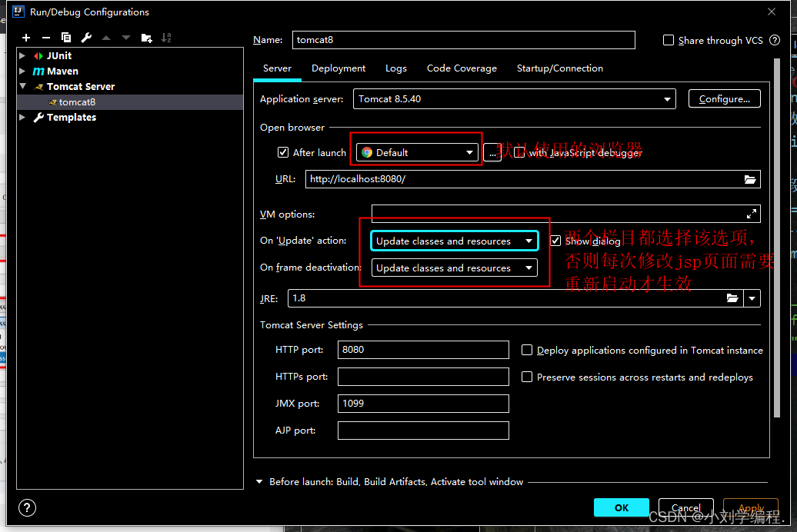Viewport: 797px width, 532px height.
Task: Click the Name input field
Action: (464, 40)
